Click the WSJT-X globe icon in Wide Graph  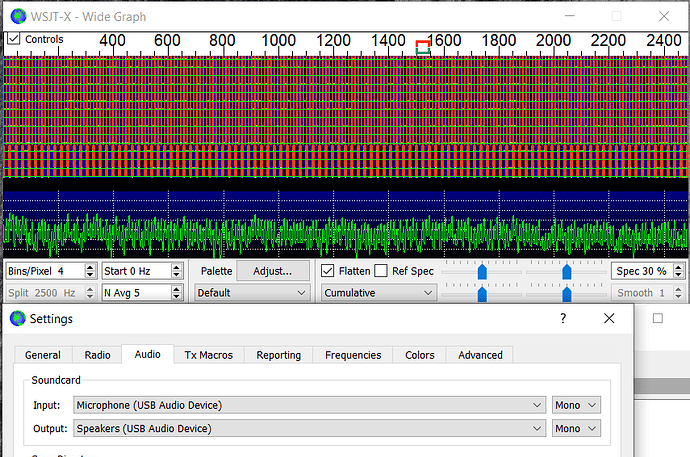[x=18, y=16]
